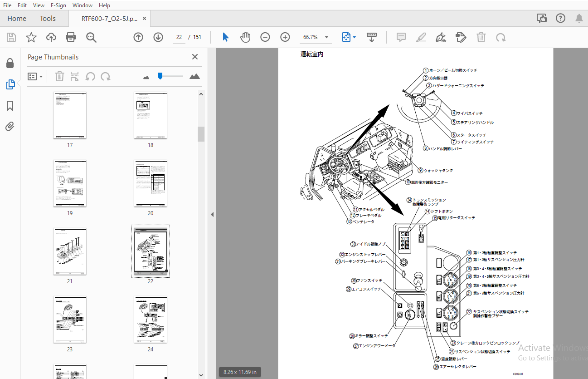Open the fit page options tool

pos(349,37)
